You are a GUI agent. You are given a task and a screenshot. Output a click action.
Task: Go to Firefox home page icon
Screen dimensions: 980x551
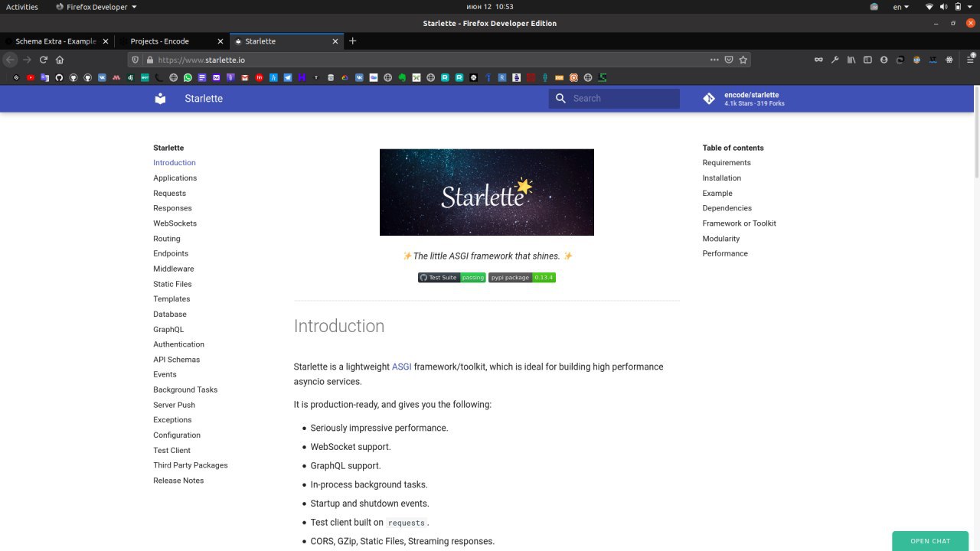click(x=60, y=60)
